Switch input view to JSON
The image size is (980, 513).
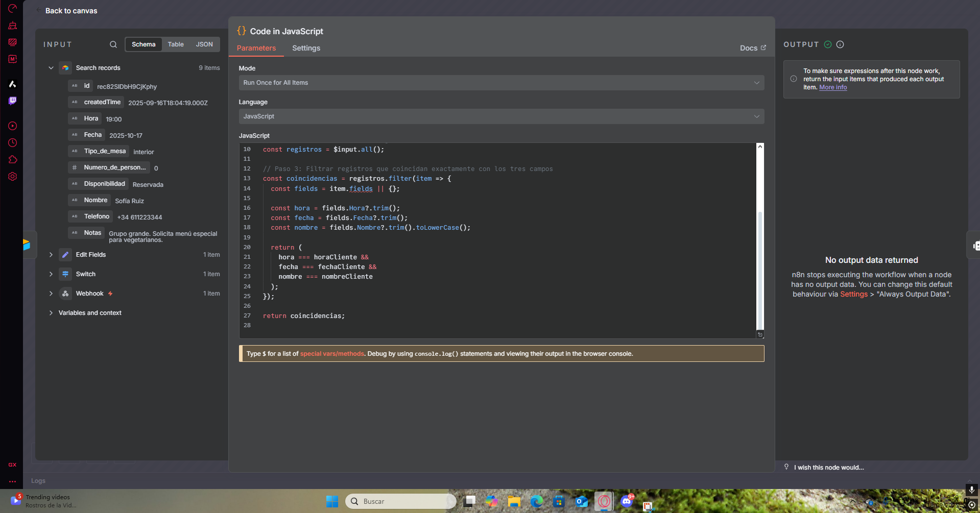[x=204, y=44]
